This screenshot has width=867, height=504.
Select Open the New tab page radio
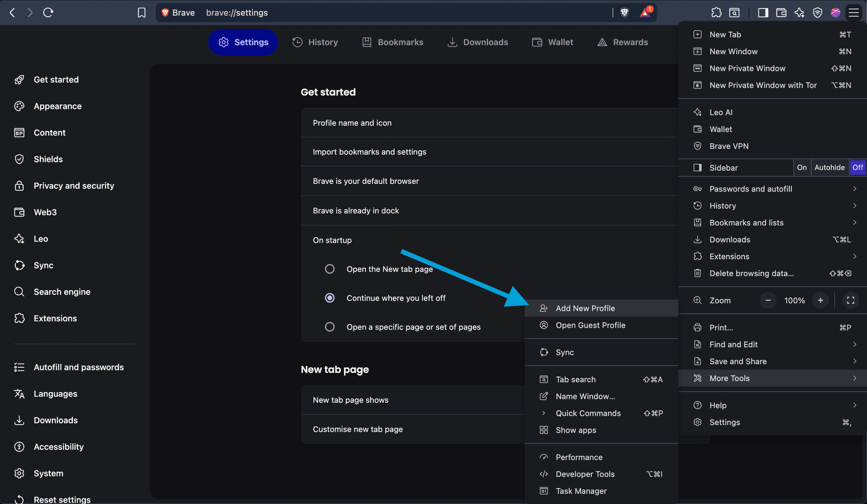coord(330,269)
